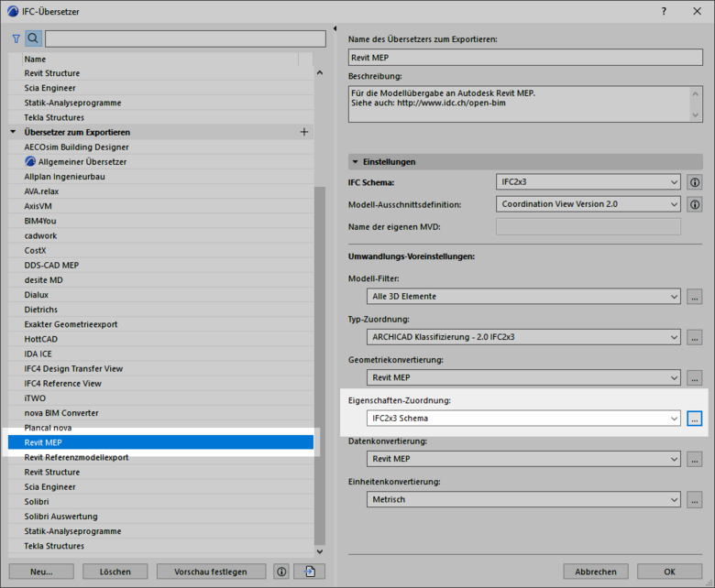Select DDS-CAD MEP translator

[160, 265]
